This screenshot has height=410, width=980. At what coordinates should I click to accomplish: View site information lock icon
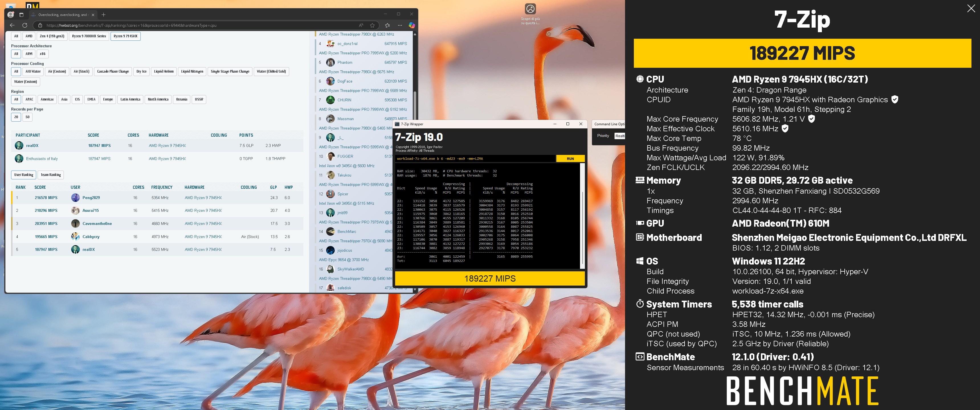pyautogui.click(x=40, y=25)
